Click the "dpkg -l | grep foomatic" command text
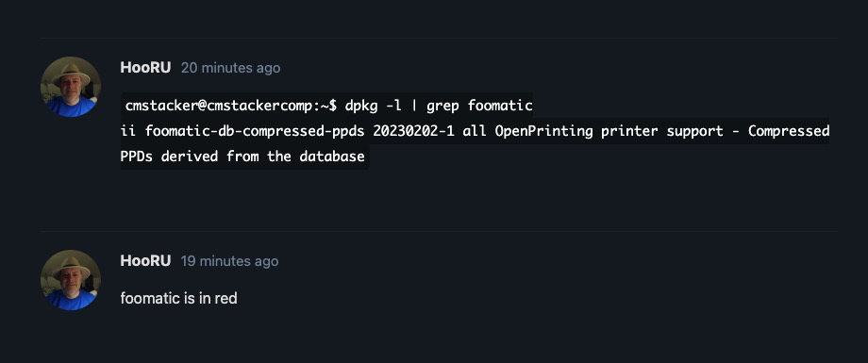Screen dimensions: 868x363 click(439, 106)
